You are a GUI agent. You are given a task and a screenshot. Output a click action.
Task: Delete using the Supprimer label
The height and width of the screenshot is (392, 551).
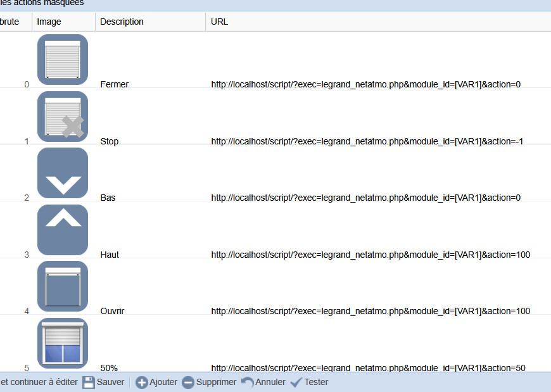(x=216, y=382)
